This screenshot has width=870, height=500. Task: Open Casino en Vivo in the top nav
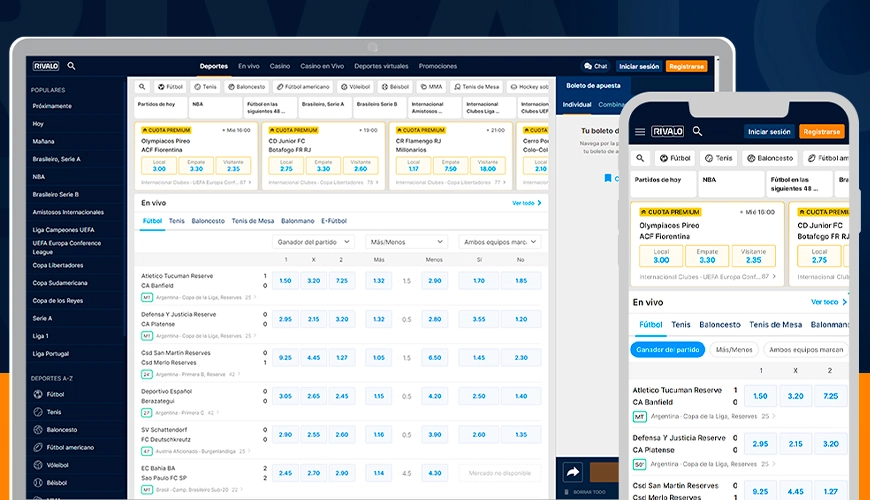322,66
